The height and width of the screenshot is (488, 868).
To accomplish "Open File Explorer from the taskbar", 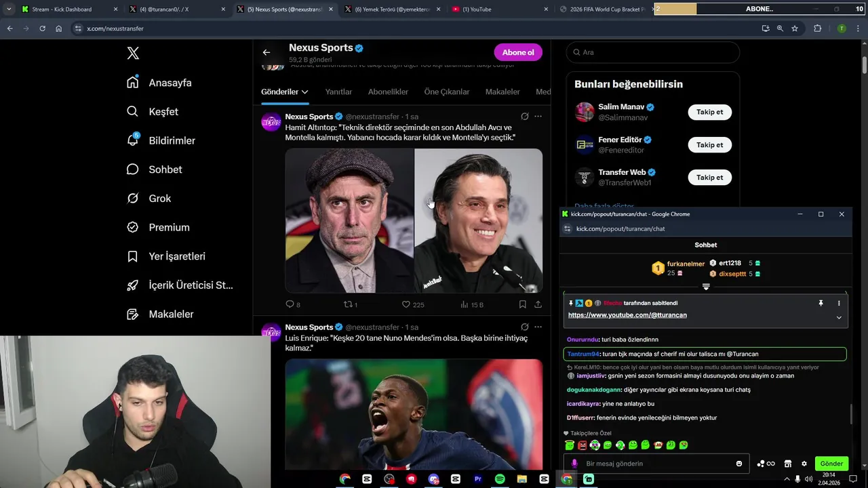I will point(522,479).
